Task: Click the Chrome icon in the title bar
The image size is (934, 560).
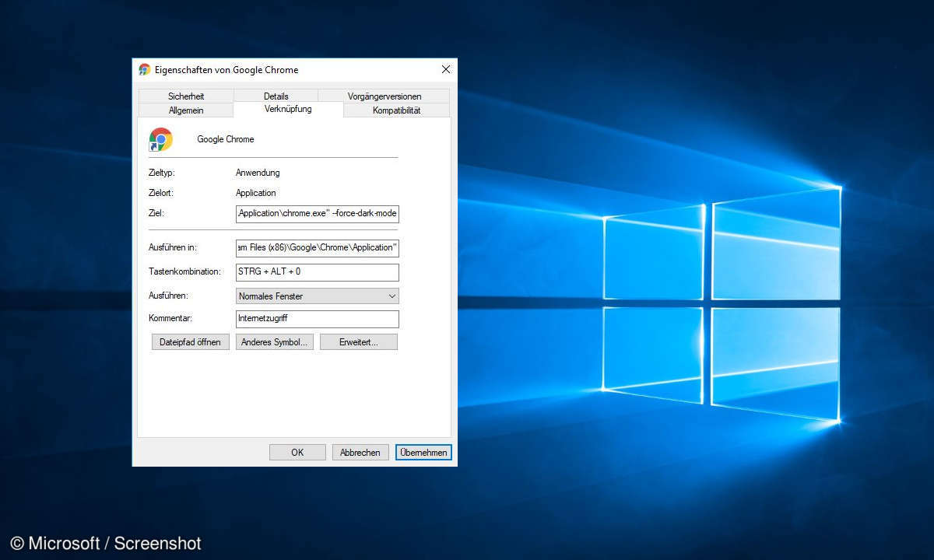Action: (x=145, y=69)
